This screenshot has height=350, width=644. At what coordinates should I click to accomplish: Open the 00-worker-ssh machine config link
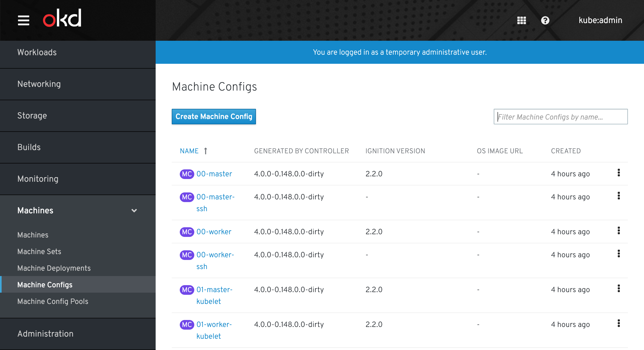click(x=215, y=255)
